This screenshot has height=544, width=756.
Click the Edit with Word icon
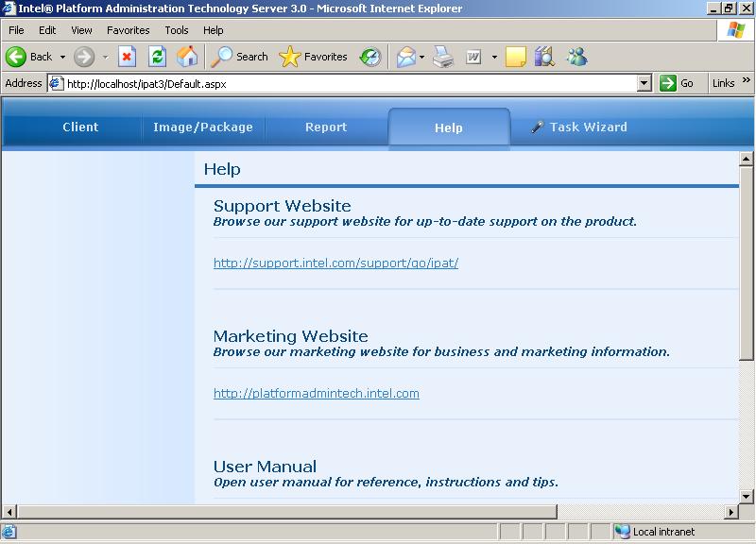(473, 57)
